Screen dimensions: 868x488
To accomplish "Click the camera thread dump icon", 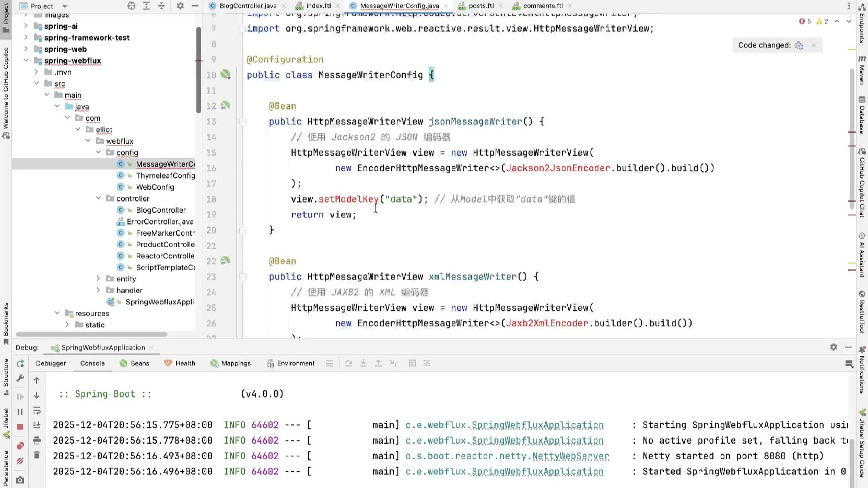I will tap(20, 480).
